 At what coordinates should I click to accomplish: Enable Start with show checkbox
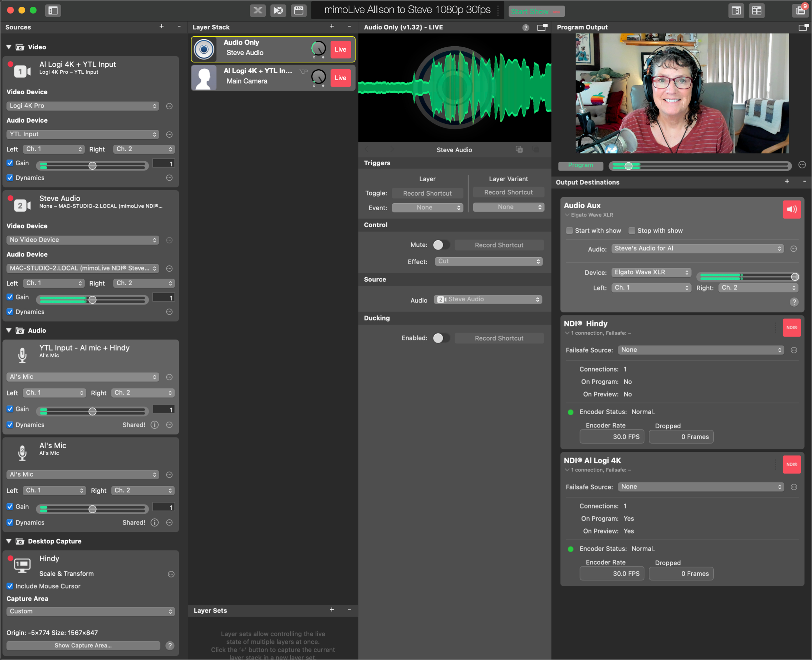click(570, 230)
